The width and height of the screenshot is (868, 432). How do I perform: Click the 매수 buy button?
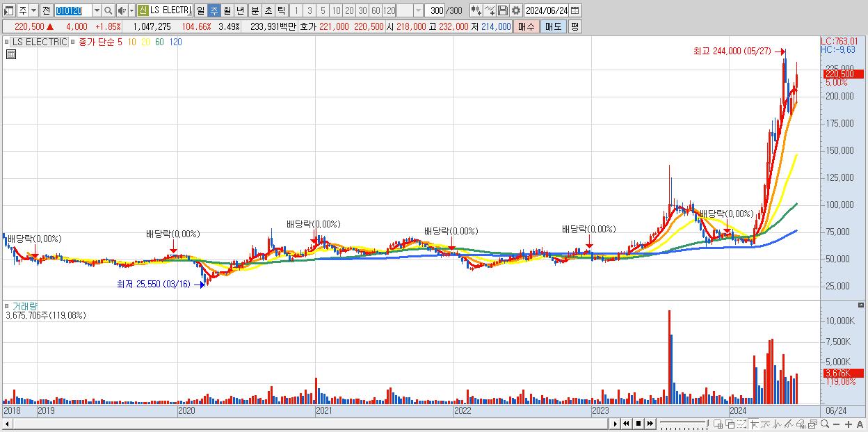527,26
